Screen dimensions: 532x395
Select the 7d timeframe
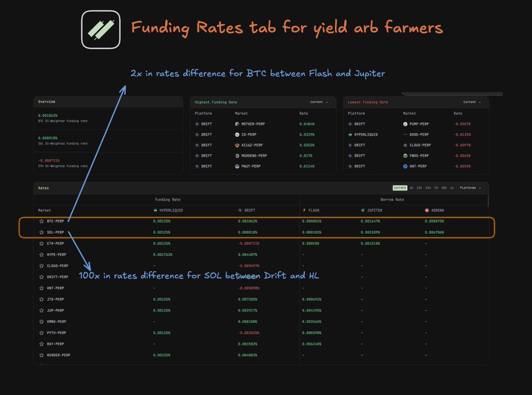[436, 188]
